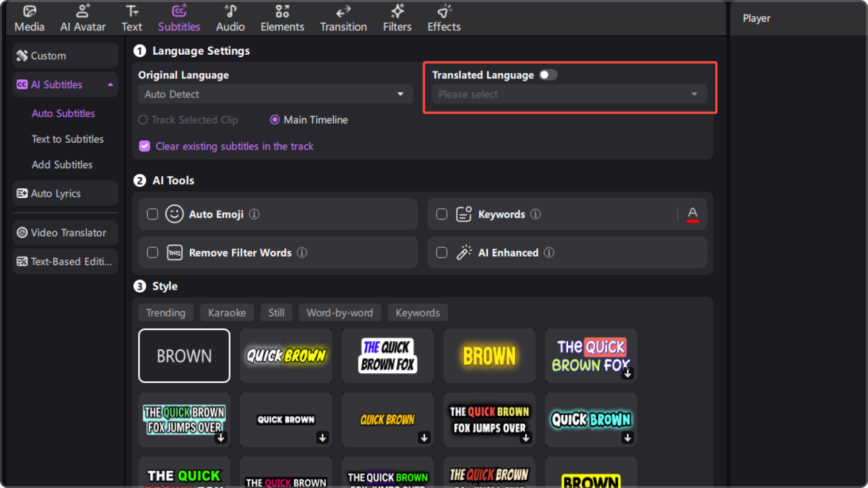Download the purple THE QUICK BROWN FOX style
This screenshot has height=488, width=868.
click(628, 374)
